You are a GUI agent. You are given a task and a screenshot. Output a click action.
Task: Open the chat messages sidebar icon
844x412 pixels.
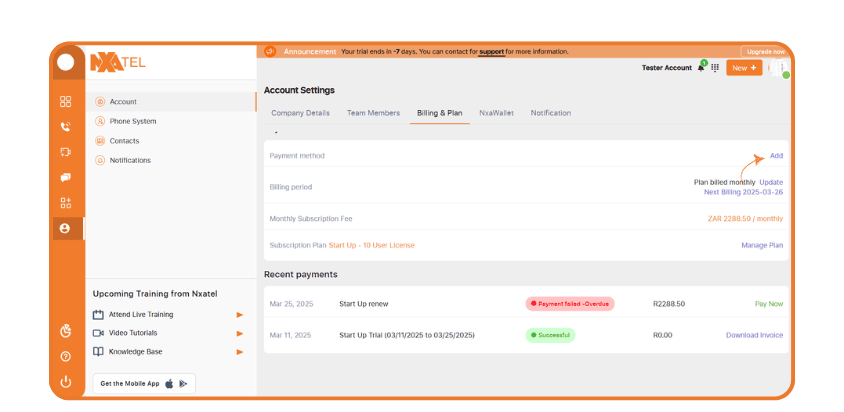click(66, 177)
